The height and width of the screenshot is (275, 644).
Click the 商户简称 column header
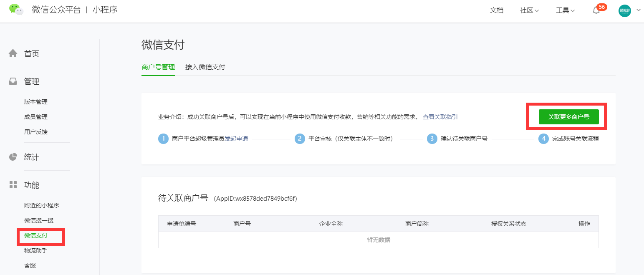(417, 224)
